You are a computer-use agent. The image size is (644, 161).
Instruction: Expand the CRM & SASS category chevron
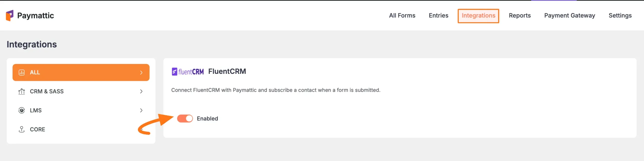(x=142, y=91)
